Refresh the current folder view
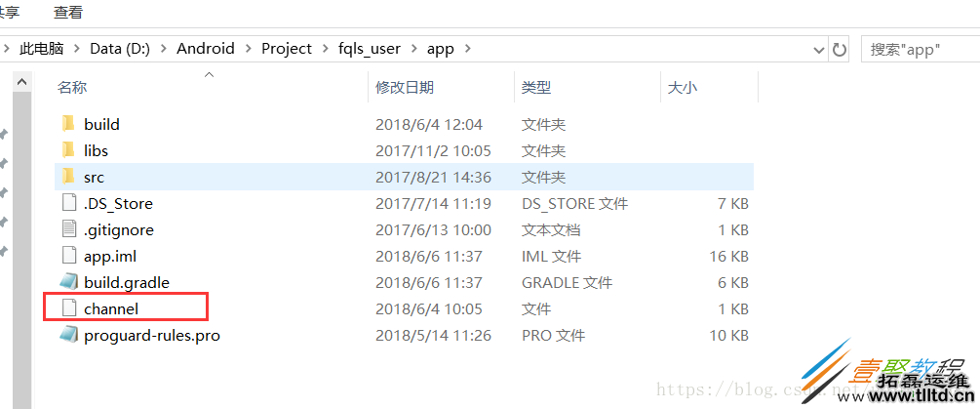Viewport: 980px width, 409px height. (840, 50)
